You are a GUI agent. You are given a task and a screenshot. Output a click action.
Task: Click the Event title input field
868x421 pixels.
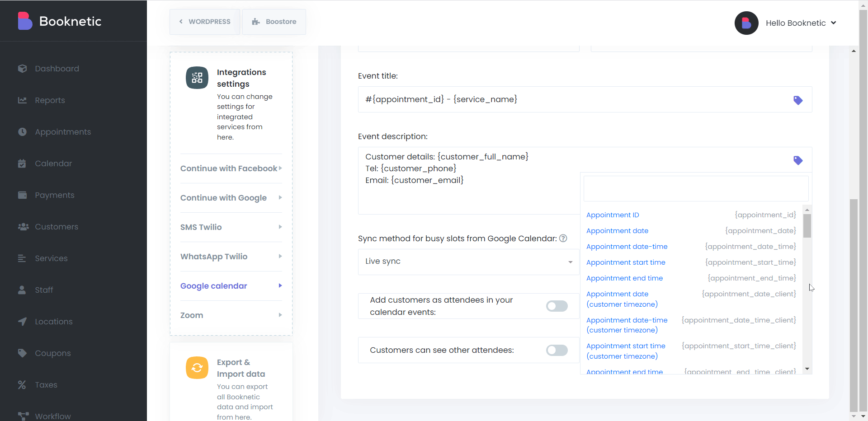[x=585, y=99]
